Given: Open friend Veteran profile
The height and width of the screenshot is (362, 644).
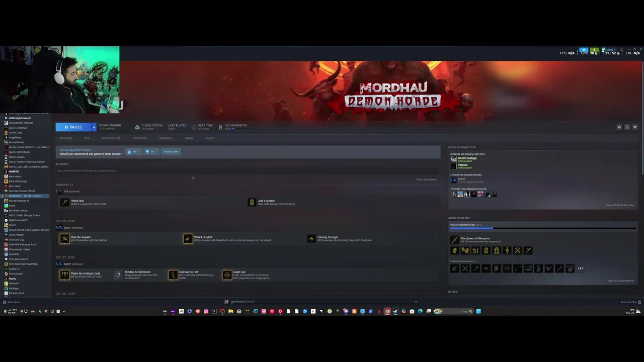Looking at the screenshot, I should [x=463, y=164].
